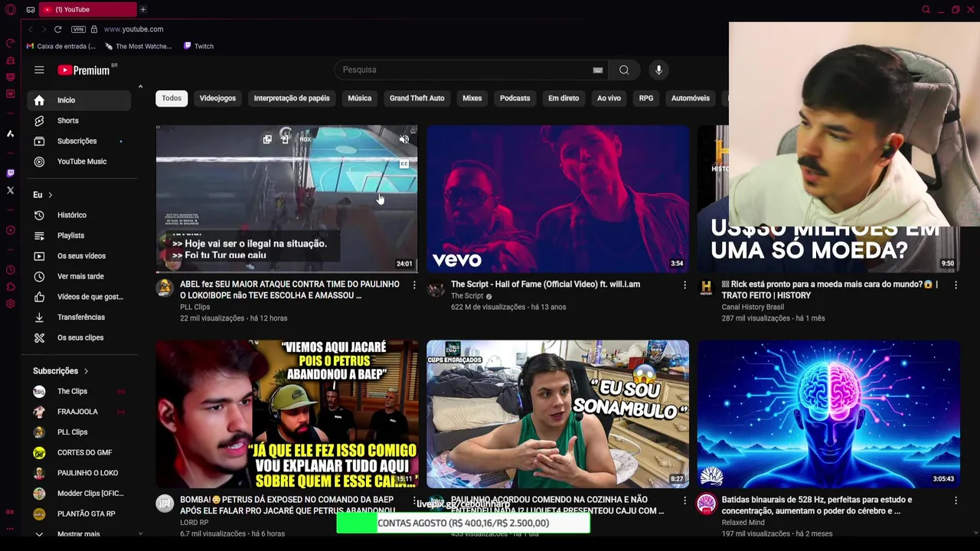
Task: Click the www.youtube.com address bar
Action: [133, 29]
